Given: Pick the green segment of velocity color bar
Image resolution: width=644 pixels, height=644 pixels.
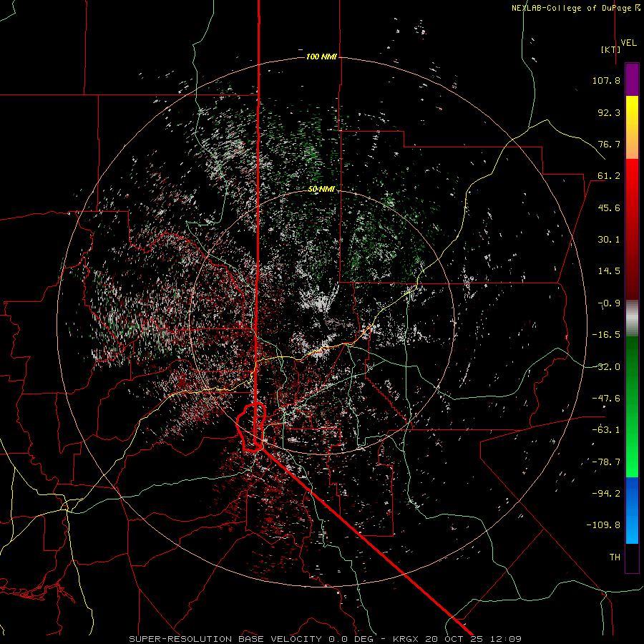Looking at the screenshot, I should pos(632,406).
